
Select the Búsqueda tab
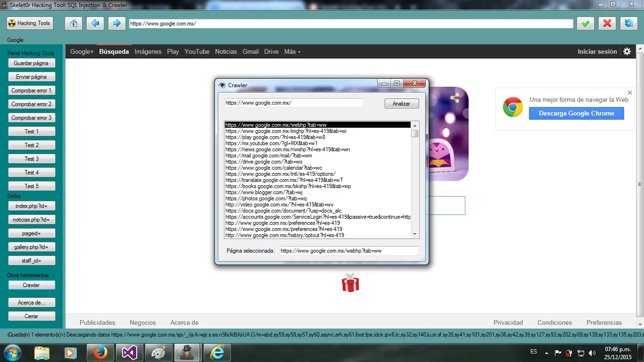tap(114, 51)
